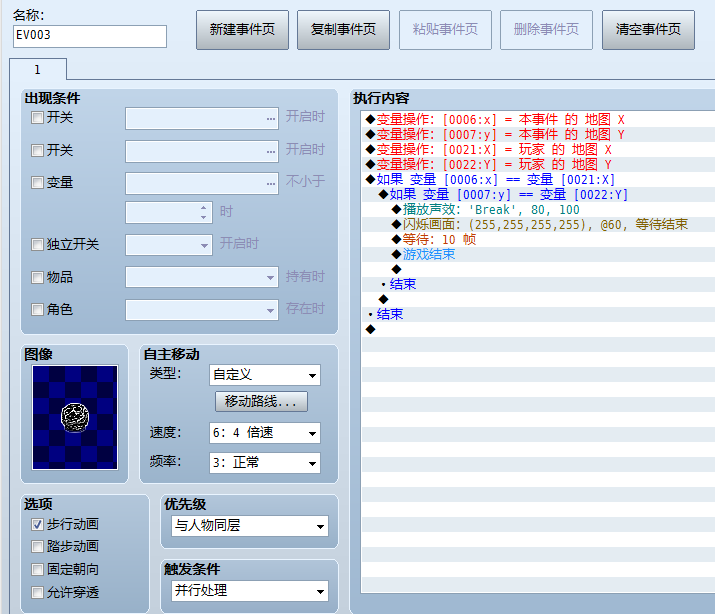The width and height of the screenshot is (715, 614).
Task: Select command 变量操作 [0007:y] line
Action: click(538, 134)
